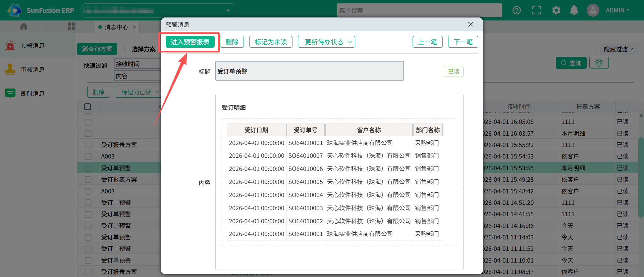This screenshot has width=644, height=277.
Task: Select checkbox for 受订报表方案 row
Action: [88, 145]
